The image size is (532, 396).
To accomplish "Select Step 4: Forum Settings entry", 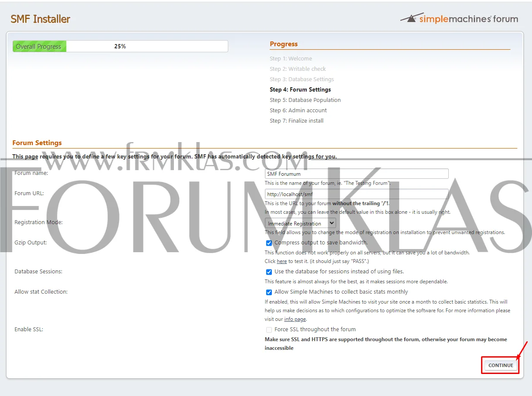I will point(300,89).
